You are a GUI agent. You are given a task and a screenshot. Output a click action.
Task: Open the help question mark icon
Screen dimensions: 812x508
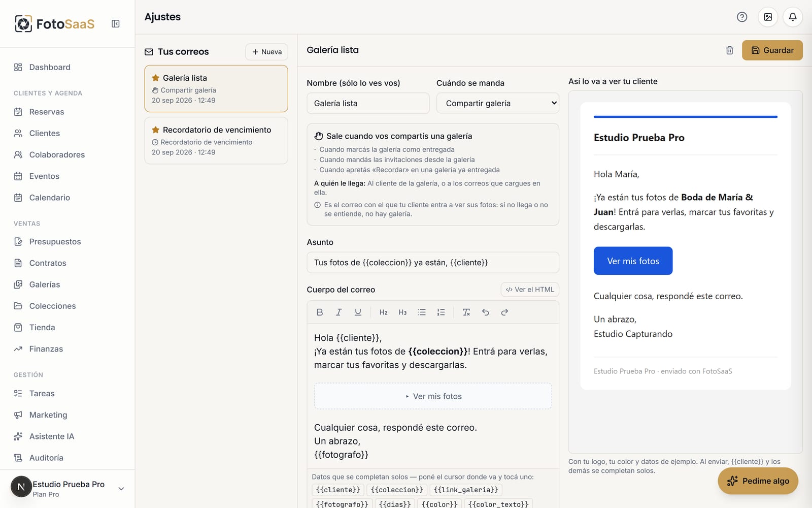tap(742, 17)
